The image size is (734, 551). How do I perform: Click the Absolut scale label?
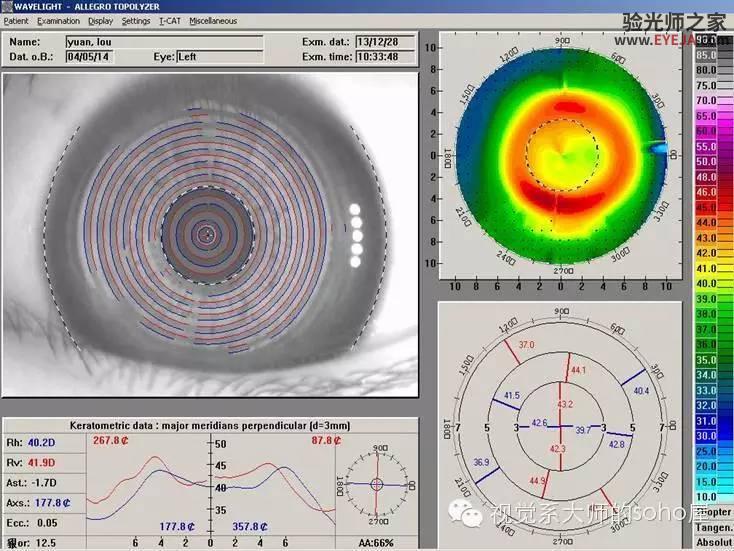(713, 542)
